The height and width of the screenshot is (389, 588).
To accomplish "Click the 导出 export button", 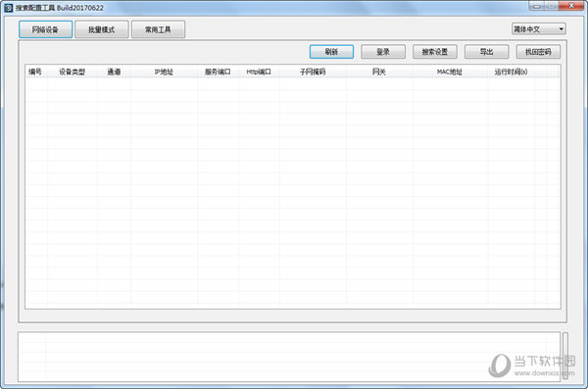I will tap(486, 52).
